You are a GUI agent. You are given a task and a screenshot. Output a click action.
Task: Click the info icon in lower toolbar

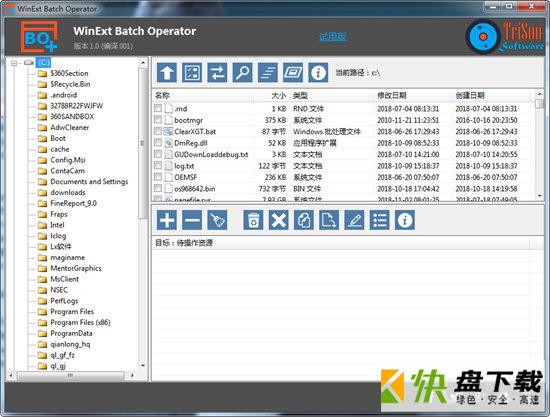tap(405, 220)
